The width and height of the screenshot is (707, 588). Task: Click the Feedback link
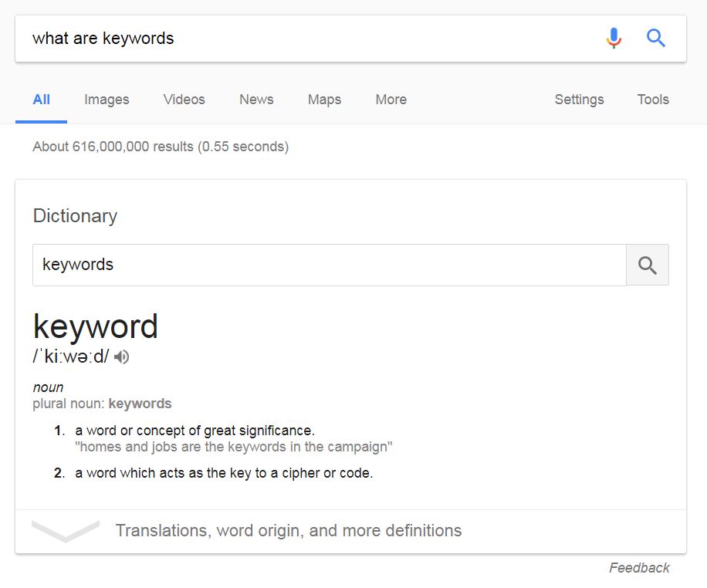pyautogui.click(x=639, y=568)
